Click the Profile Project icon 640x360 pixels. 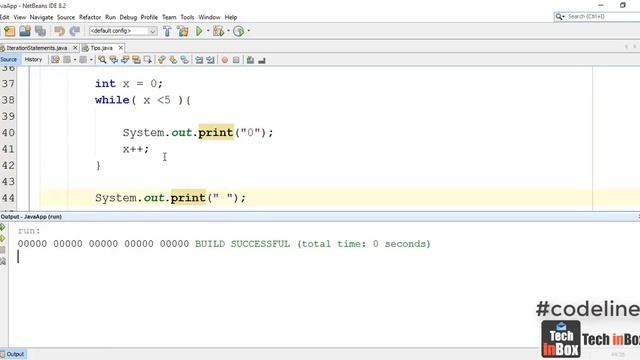click(x=238, y=31)
